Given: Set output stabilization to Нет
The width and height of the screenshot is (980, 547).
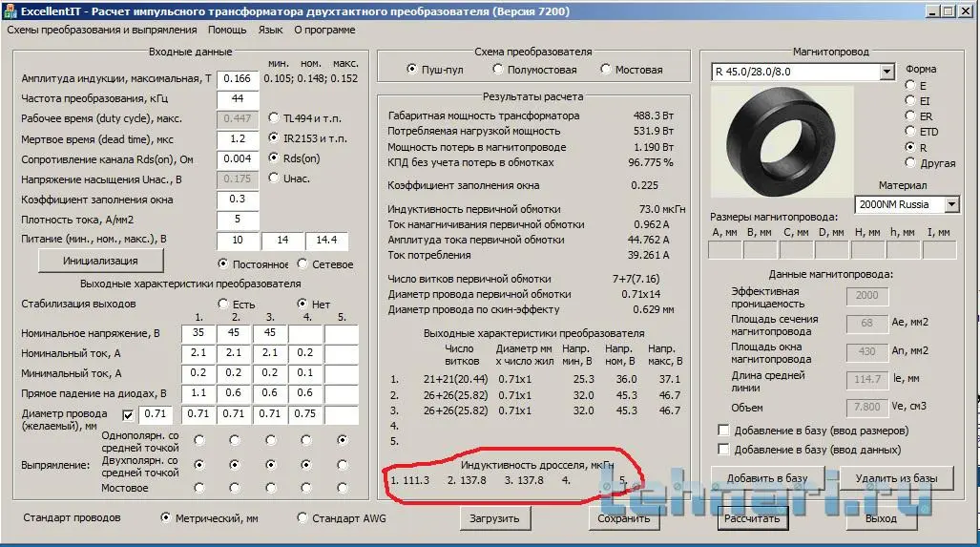Looking at the screenshot, I should pyautogui.click(x=302, y=304).
